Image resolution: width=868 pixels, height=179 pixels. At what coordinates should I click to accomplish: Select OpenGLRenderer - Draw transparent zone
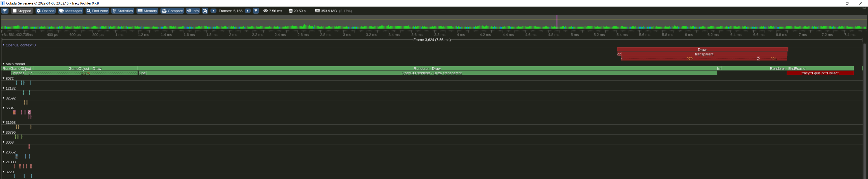pos(431,73)
